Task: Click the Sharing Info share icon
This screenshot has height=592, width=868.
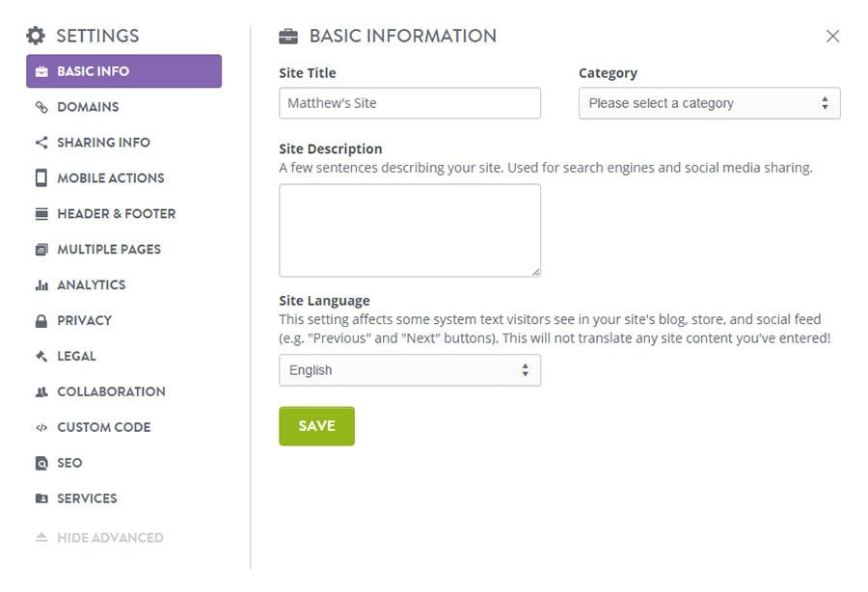Action: point(41,143)
